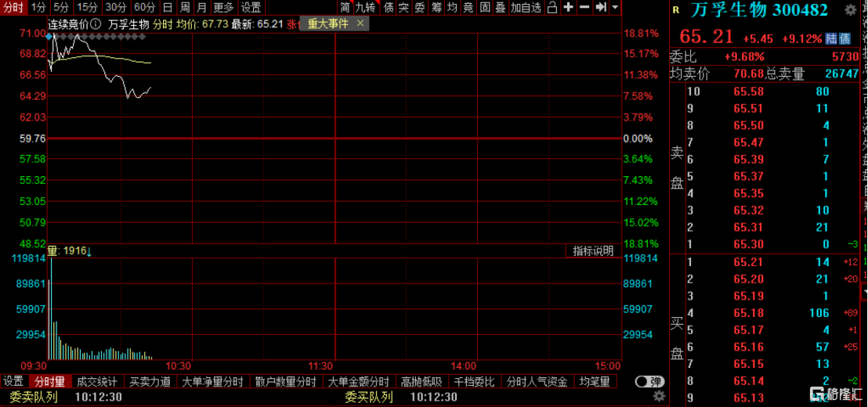Select the 散户数量分时 indicator tab

(x=286, y=382)
